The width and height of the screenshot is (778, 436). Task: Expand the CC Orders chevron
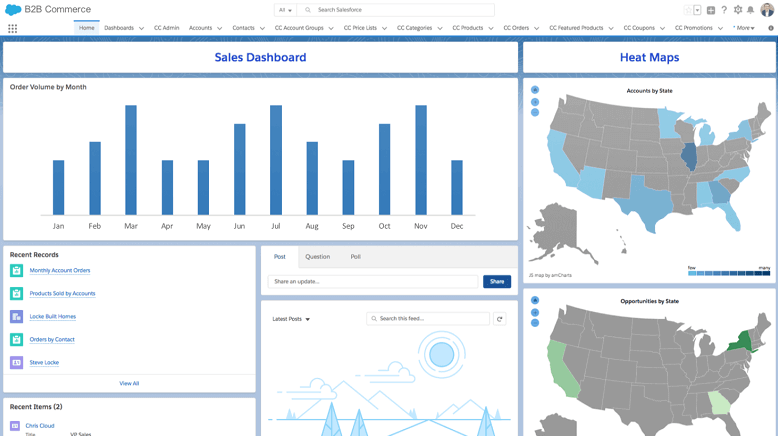click(536, 28)
